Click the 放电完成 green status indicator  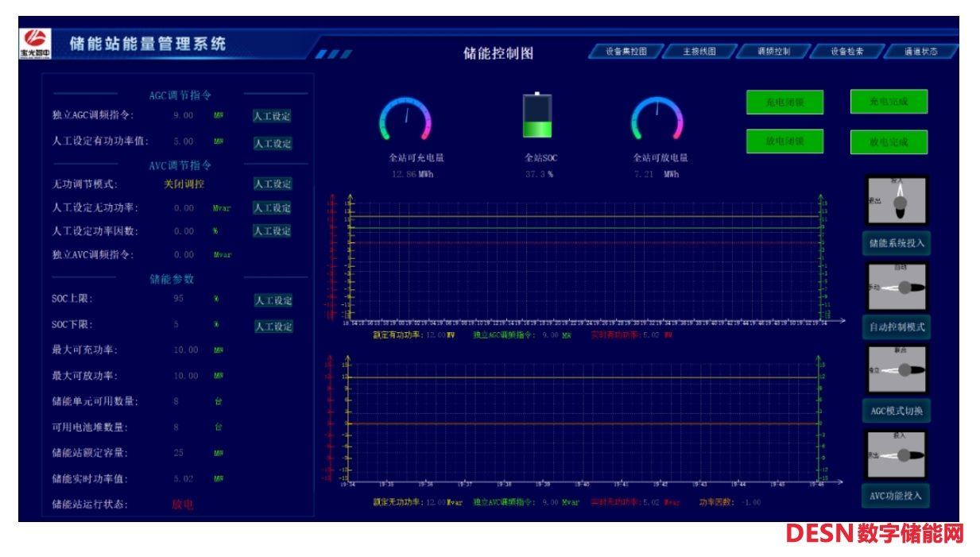coord(888,142)
